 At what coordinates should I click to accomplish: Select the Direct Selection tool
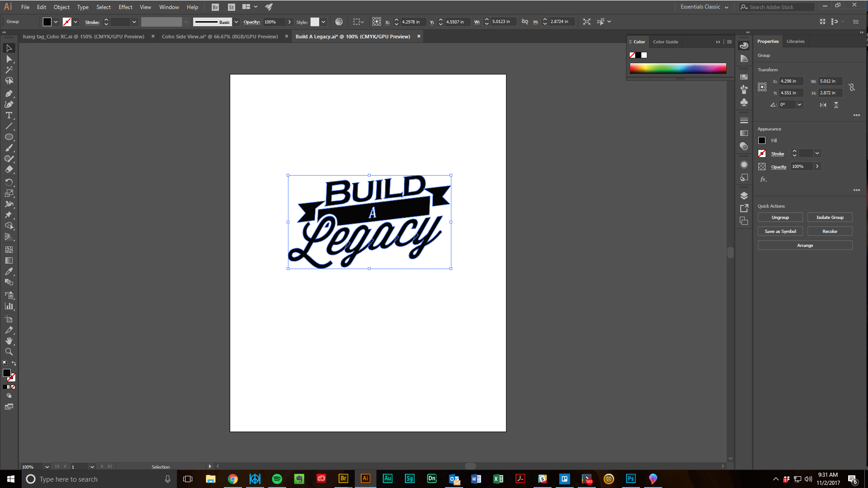[x=9, y=59]
